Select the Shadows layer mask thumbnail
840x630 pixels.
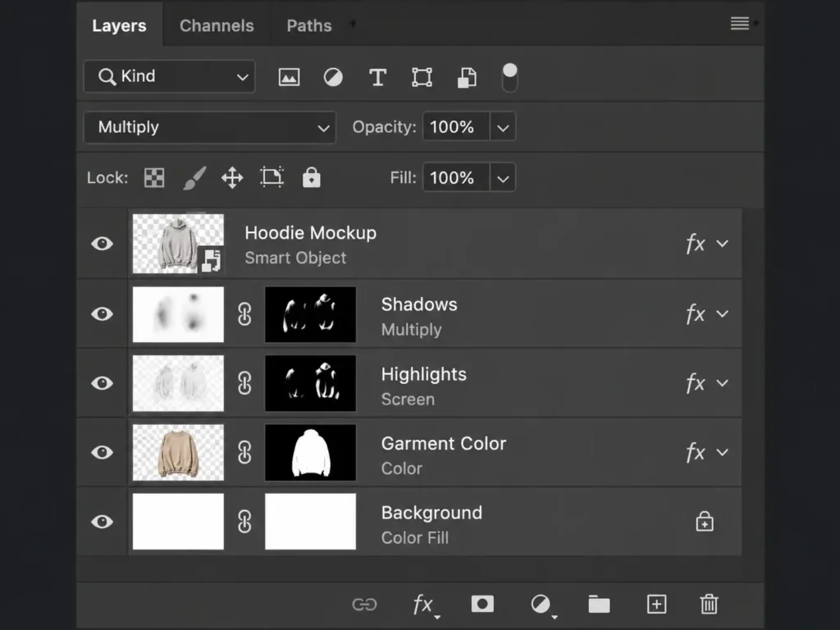[311, 314]
